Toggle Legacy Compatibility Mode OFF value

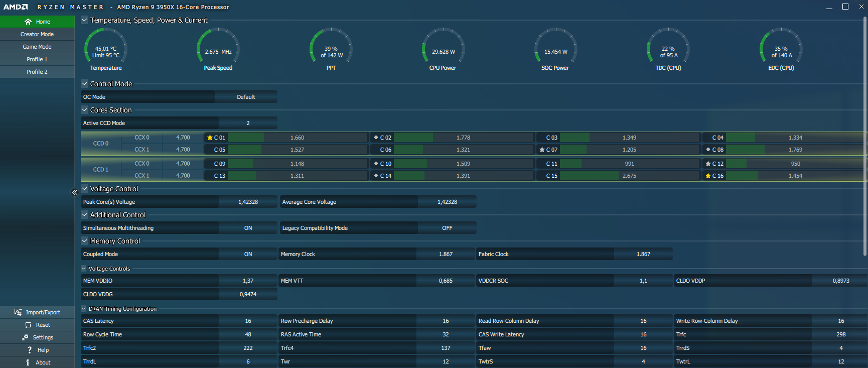pyautogui.click(x=447, y=228)
